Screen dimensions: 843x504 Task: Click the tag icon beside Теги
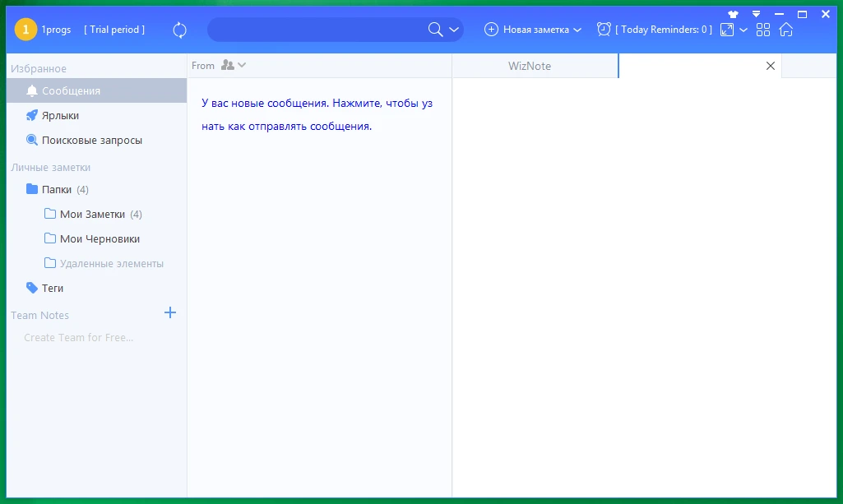(x=32, y=288)
